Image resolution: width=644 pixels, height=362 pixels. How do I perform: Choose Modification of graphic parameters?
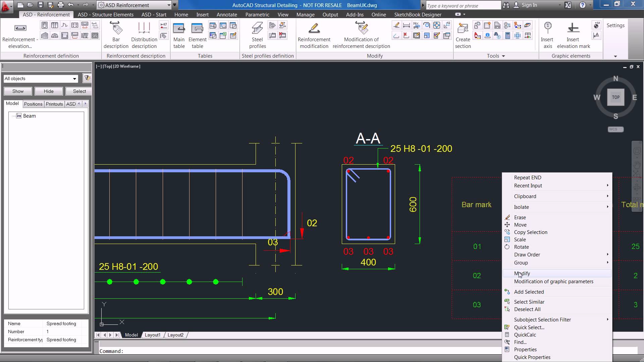point(557,282)
